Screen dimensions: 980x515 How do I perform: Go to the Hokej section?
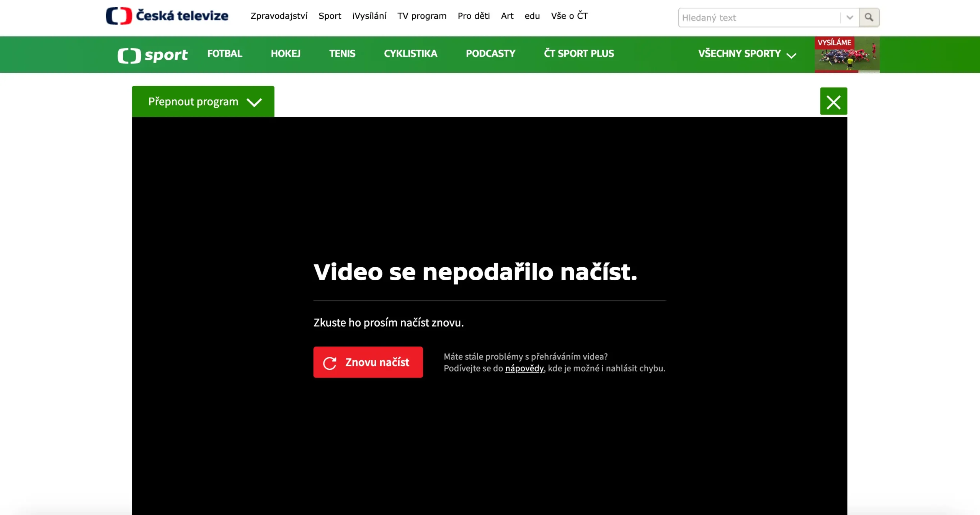coord(286,54)
